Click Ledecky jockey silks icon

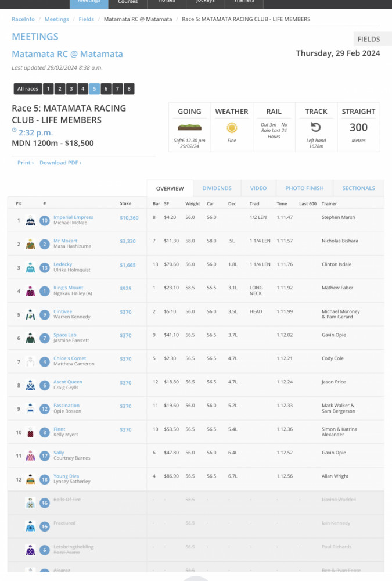(30, 267)
